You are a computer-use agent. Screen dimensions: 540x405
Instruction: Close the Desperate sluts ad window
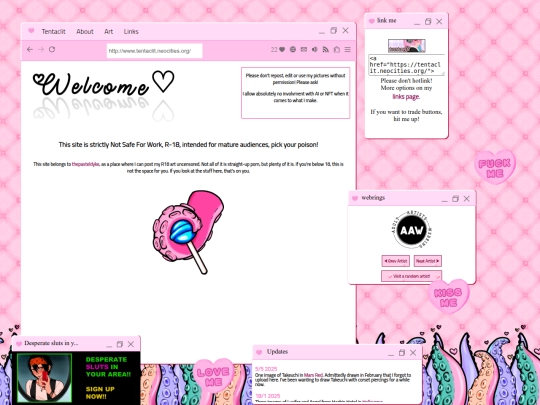coord(131,344)
